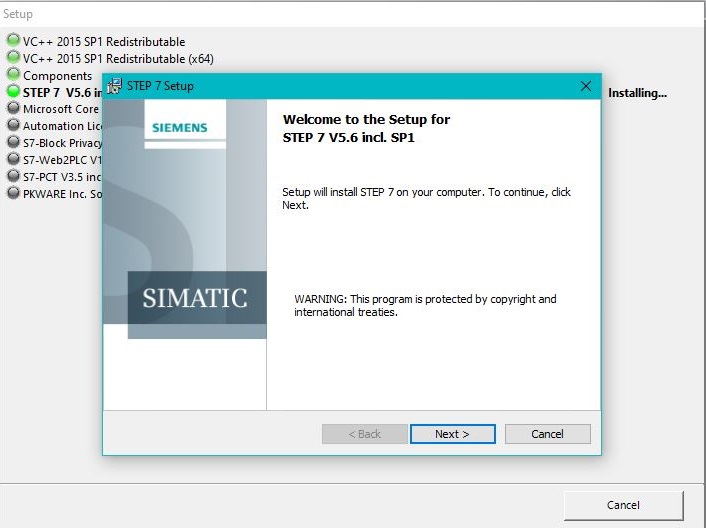The height and width of the screenshot is (528, 706).
Task: Click the gray icon next to S7-Web2PLC
Action: point(13,160)
